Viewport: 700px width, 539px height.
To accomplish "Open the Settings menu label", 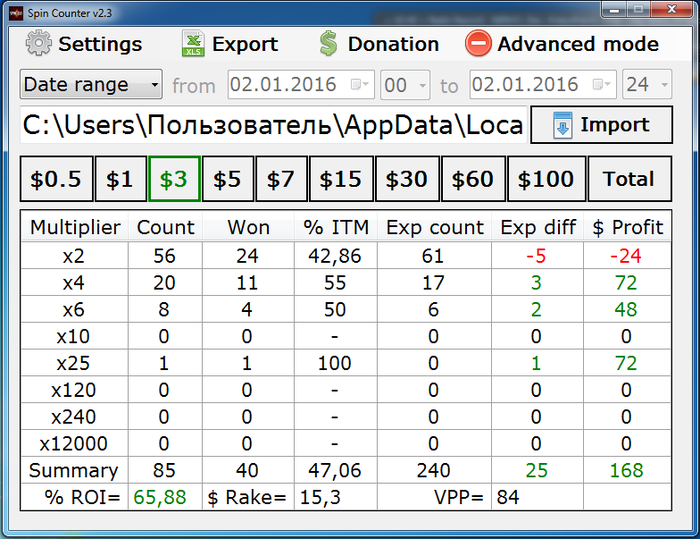I will pos(100,44).
